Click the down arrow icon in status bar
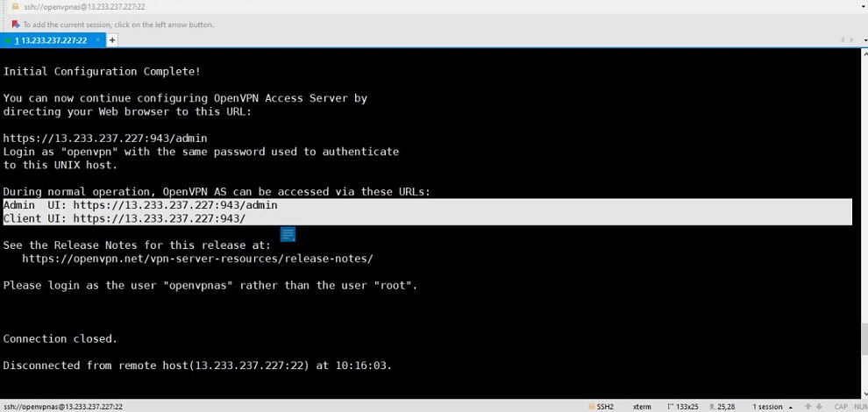The height and width of the screenshot is (412, 868). pos(817,407)
